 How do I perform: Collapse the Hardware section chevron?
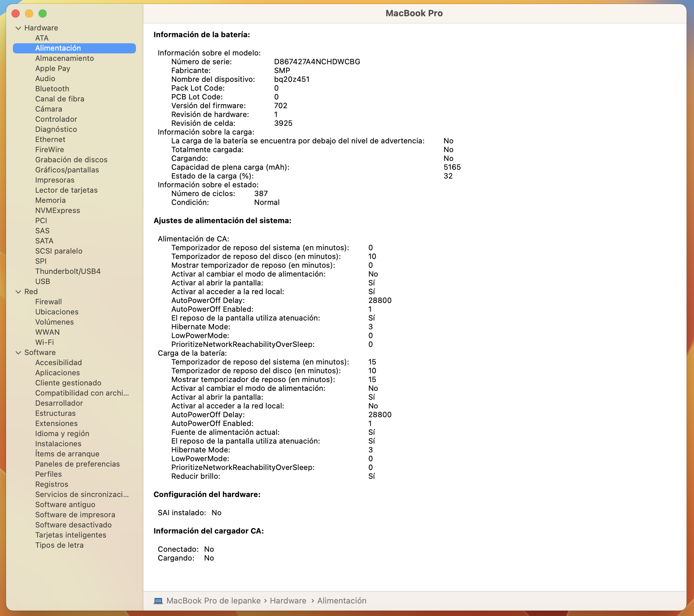pyautogui.click(x=18, y=28)
